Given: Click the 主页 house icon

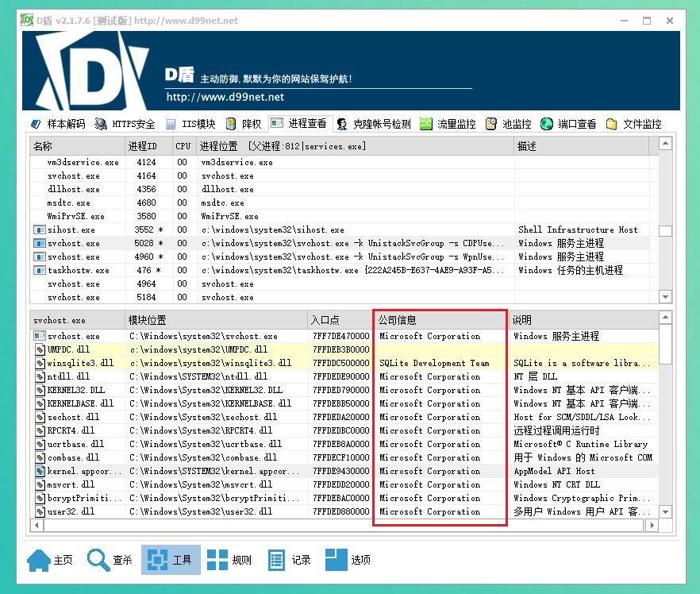Looking at the screenshot, I should tap(39, 560).
